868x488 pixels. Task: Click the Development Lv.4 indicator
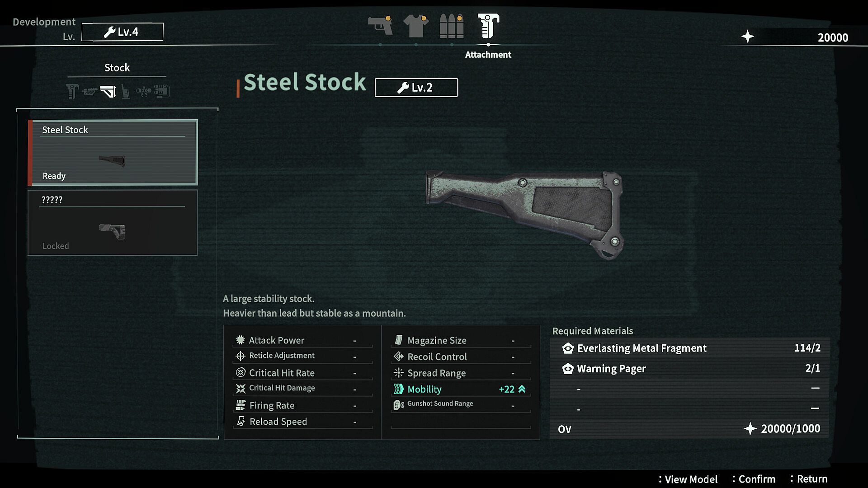[x=123, y=32]
